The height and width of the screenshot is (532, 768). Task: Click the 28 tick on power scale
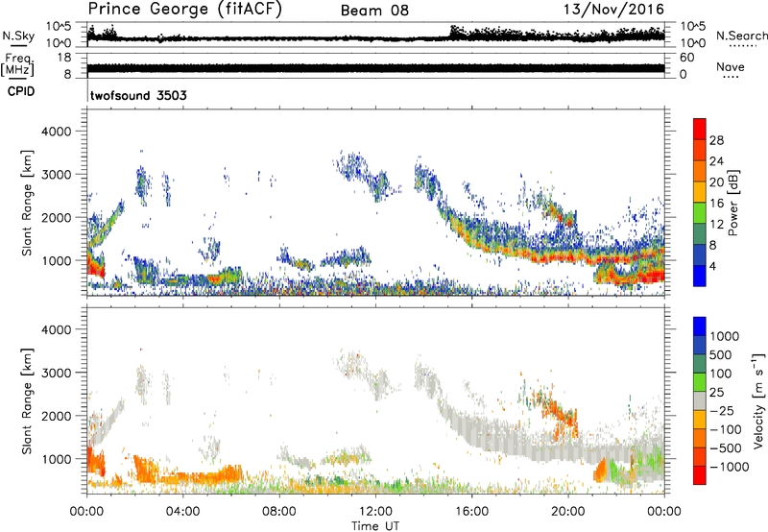716,140
